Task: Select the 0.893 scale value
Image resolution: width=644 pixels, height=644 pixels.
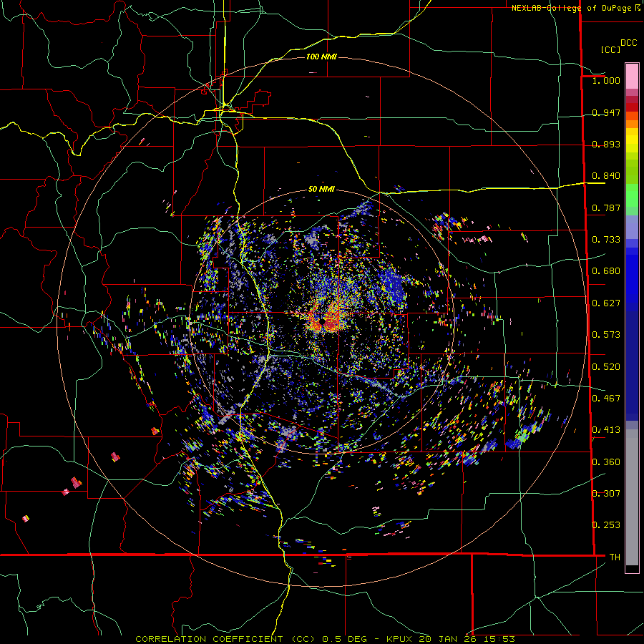Action: click(x=606, y=144)
